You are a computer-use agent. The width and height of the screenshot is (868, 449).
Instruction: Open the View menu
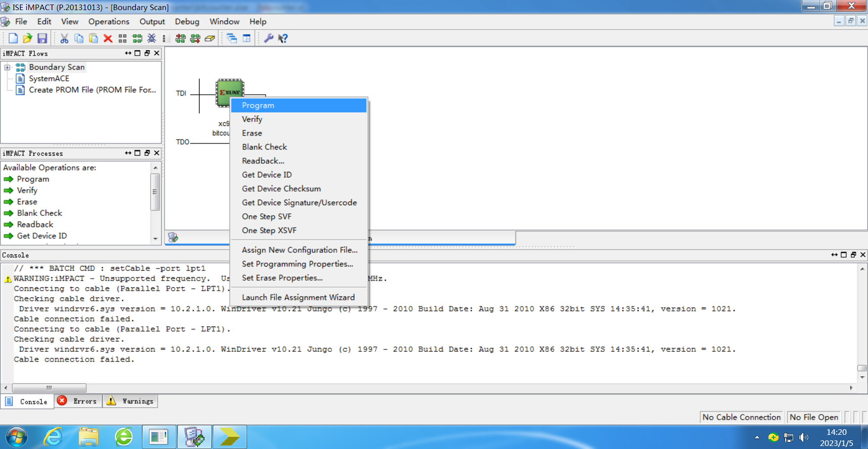70,22
